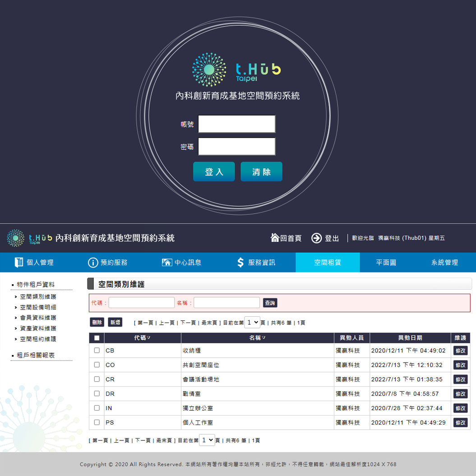Open 會員資料維護 in the sidebar

click(x=38, y=318)
